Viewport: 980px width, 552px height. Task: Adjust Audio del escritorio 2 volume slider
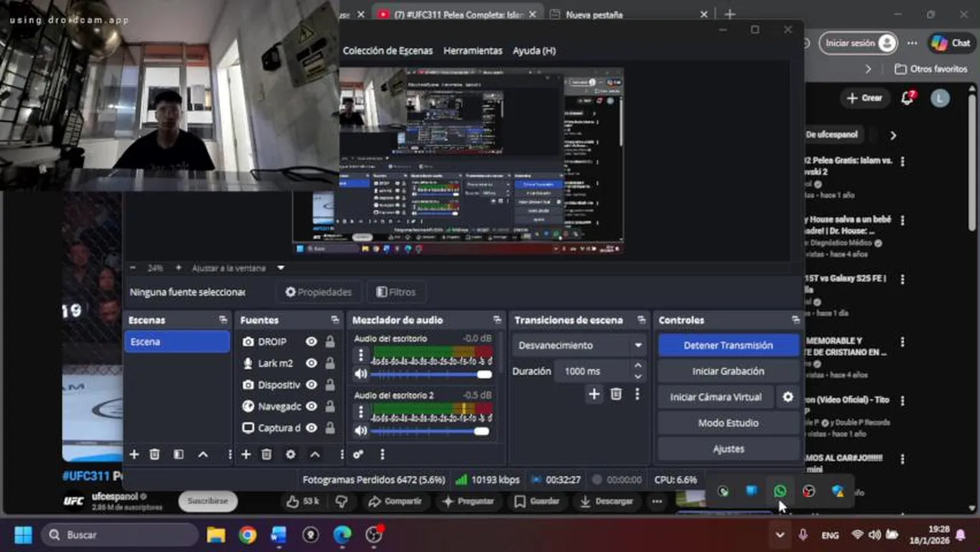[430, 432]
